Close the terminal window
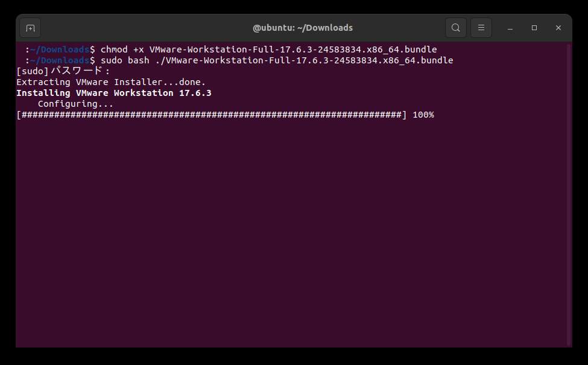 click(x=558, y=28)
